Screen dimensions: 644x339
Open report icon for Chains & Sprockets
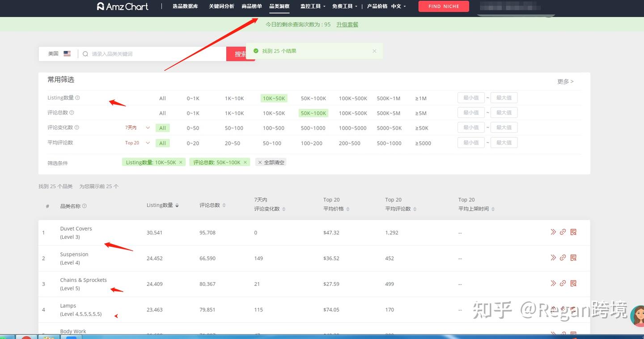pyautogui.click(x=573, y=283)
